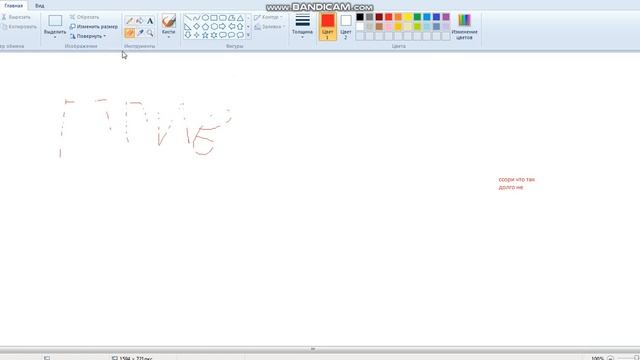Choose the Oval shape
This screenshot has height=360, width=640.
[205, 18]
